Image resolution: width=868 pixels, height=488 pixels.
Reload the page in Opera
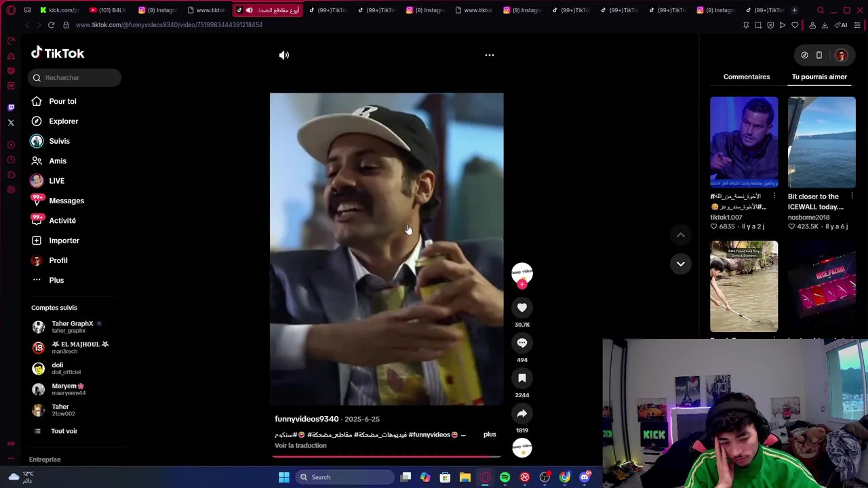click(x=51, y=25)
